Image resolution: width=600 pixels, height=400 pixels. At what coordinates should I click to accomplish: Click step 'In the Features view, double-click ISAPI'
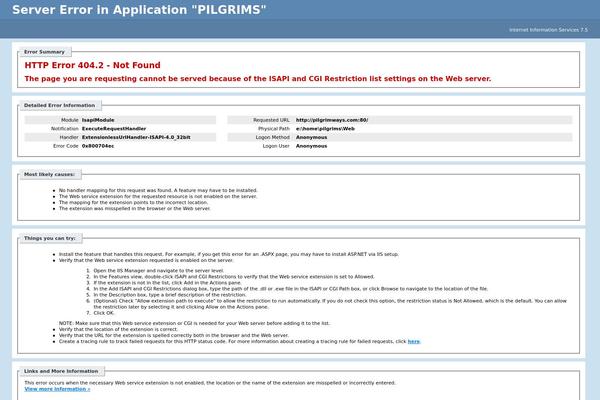(x=234, y=277)
